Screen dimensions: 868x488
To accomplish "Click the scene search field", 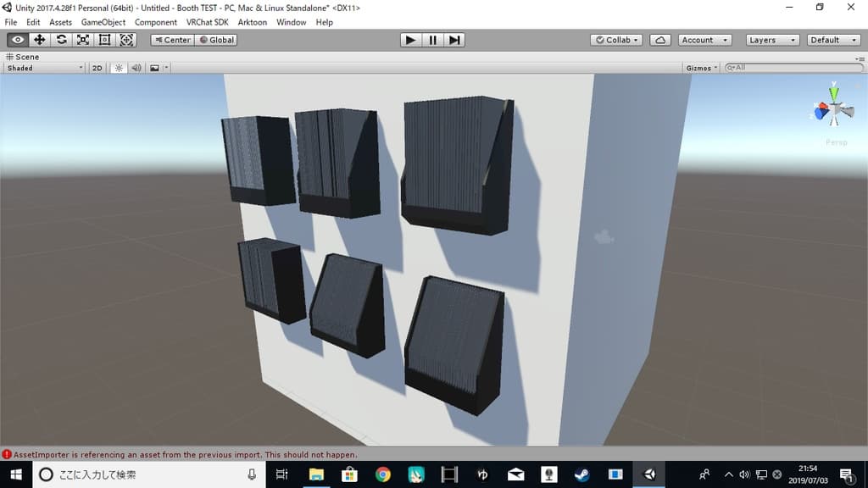I will [797, 68].
